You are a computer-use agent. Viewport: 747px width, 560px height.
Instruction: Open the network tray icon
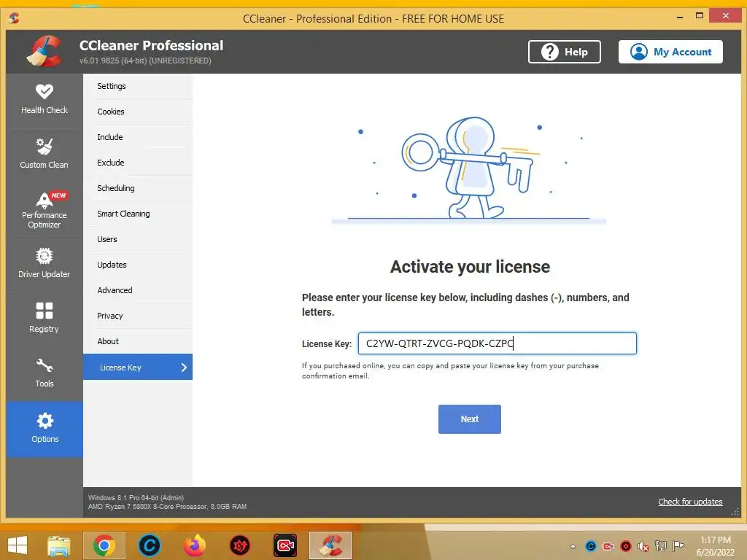tap(661, 545)
